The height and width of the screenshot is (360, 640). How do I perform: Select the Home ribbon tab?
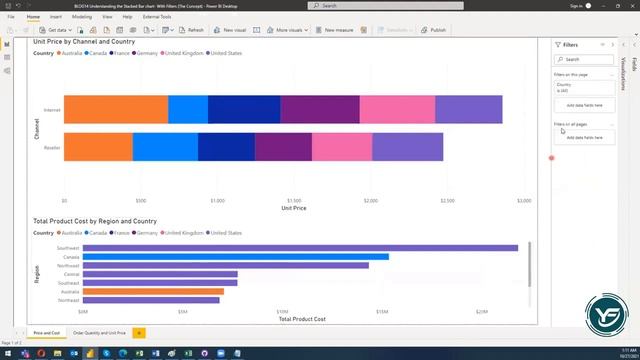[x=33, y=17]
